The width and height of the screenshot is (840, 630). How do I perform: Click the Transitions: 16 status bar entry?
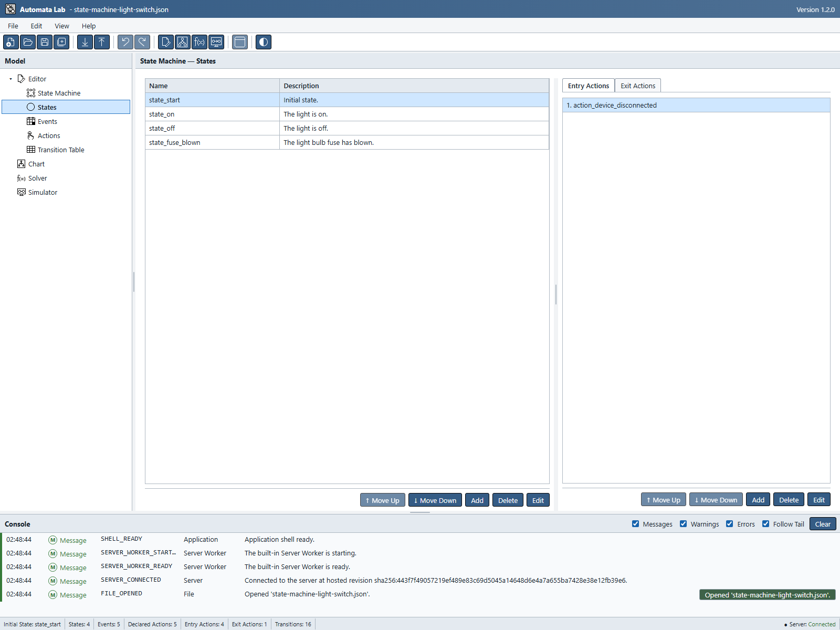point(293,624)
